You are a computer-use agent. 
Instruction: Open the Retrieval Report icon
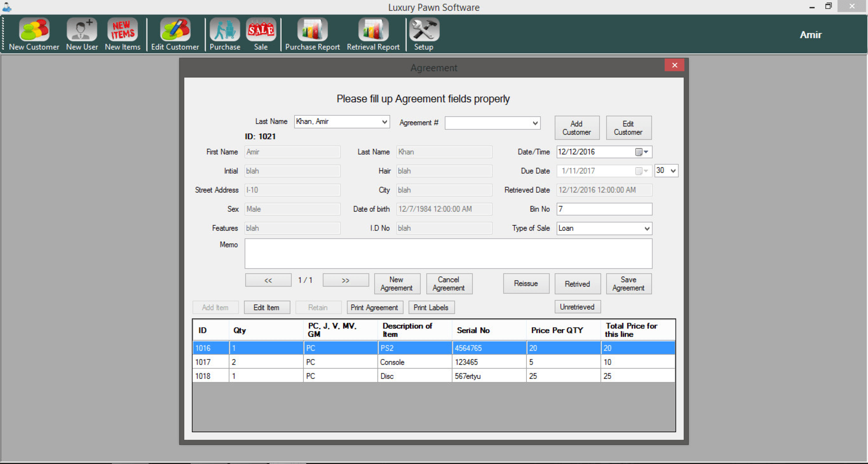(x=373, y=34)
